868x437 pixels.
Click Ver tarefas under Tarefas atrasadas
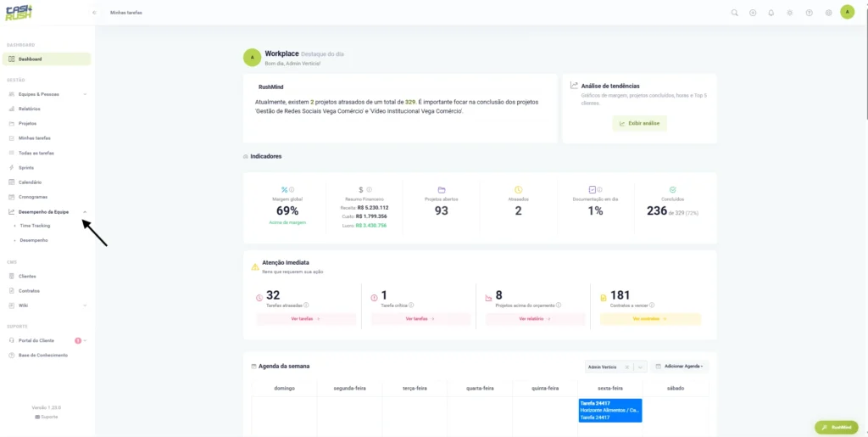click(x=306, y=319)
